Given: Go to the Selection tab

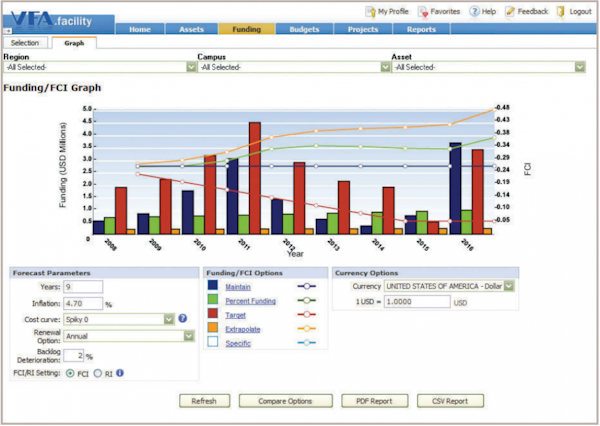Looking at the screenshot, I should click(x=25, y=44).
